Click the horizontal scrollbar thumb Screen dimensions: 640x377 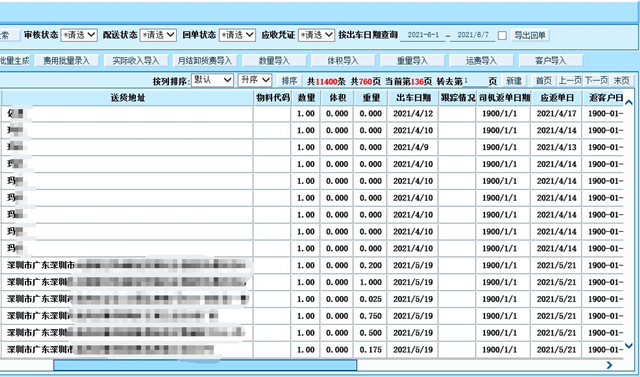(x=205, y=365)
